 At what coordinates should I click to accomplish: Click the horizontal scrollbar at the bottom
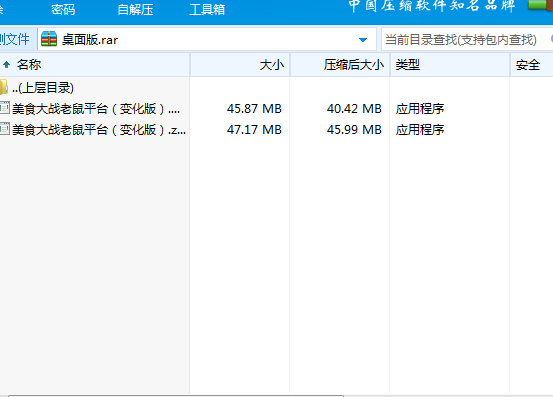(x=176, y=396)
